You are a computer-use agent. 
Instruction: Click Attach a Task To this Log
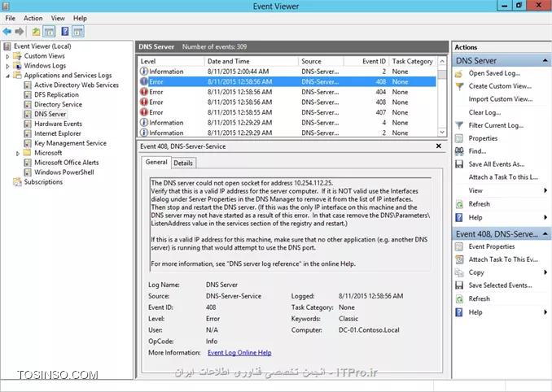pyautogui.click(x=503, y=177)
